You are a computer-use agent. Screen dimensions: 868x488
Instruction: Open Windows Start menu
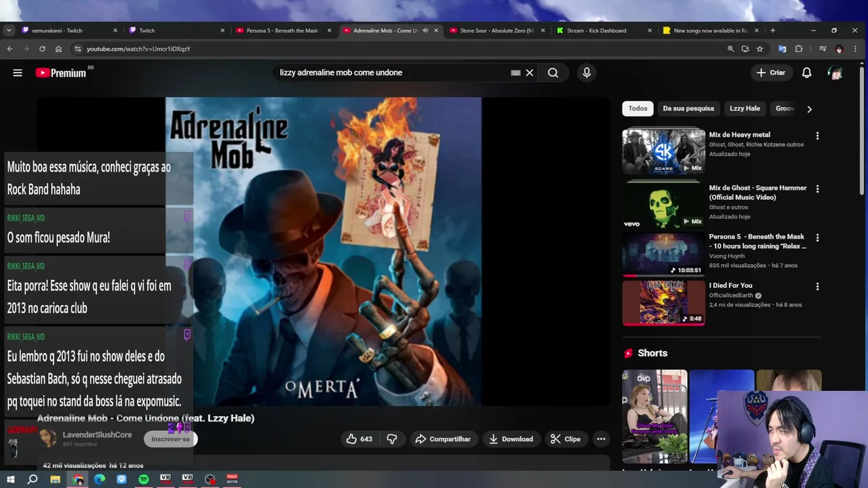10,479
